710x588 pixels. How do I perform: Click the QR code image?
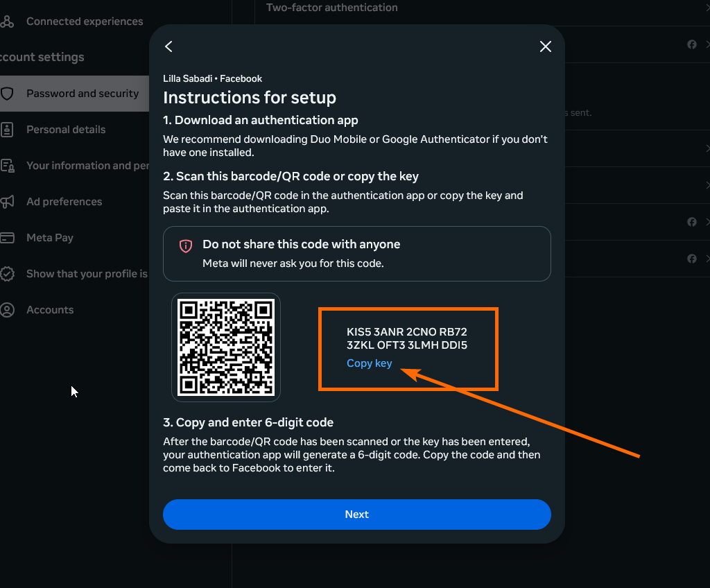click(226, 347)
